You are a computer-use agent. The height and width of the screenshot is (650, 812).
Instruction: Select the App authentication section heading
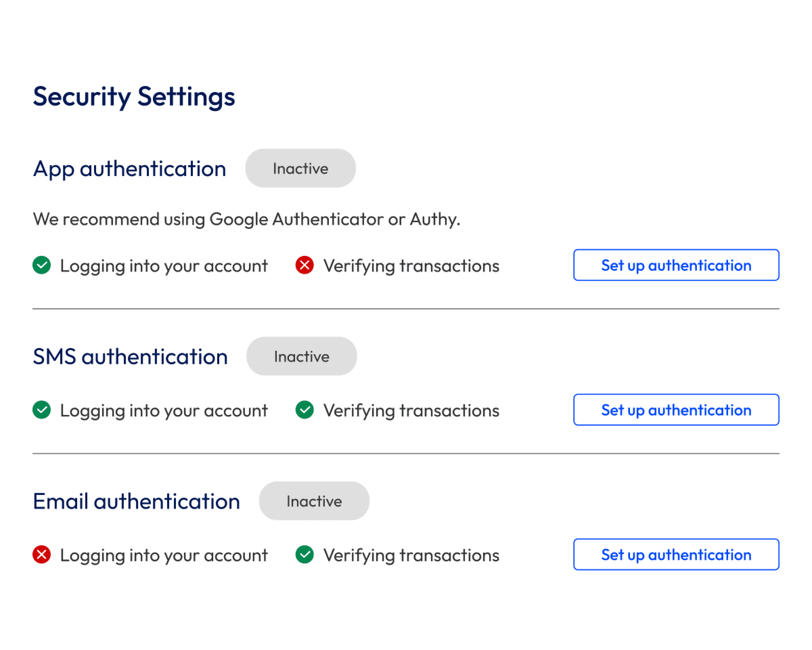click(130, 169)
